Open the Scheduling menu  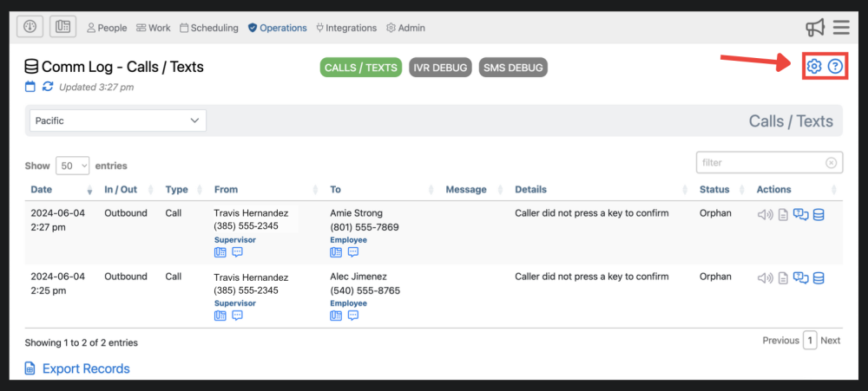coord(209,28)
